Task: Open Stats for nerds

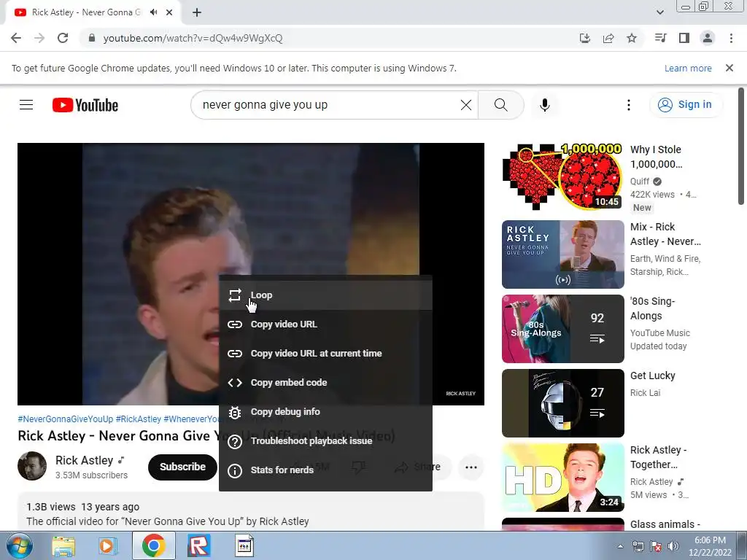Action: [x=325, y=470]
